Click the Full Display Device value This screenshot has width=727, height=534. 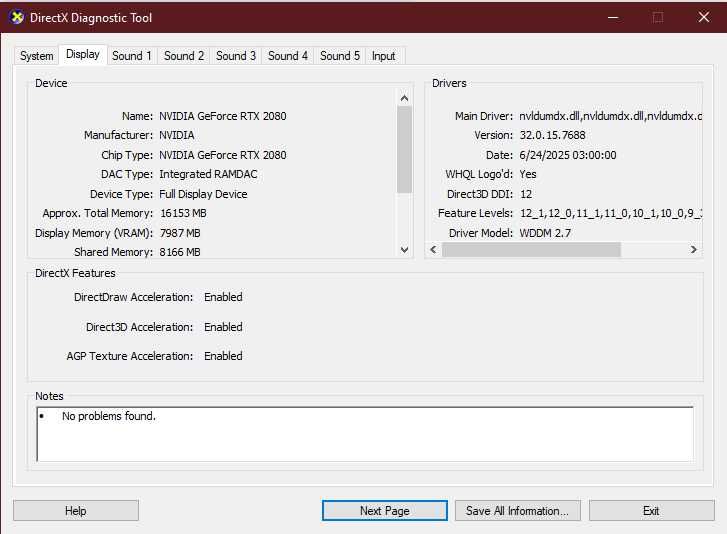point(203,194)
